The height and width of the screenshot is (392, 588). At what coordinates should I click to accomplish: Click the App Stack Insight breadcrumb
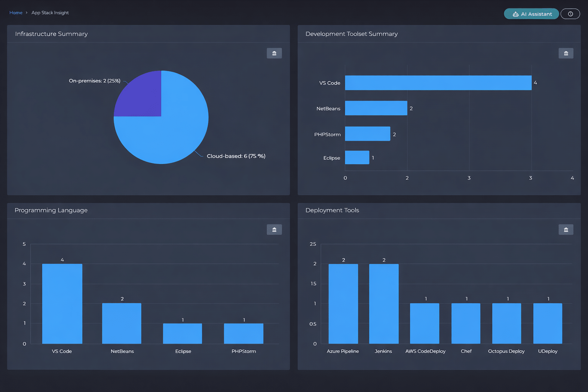pos(50,13)
